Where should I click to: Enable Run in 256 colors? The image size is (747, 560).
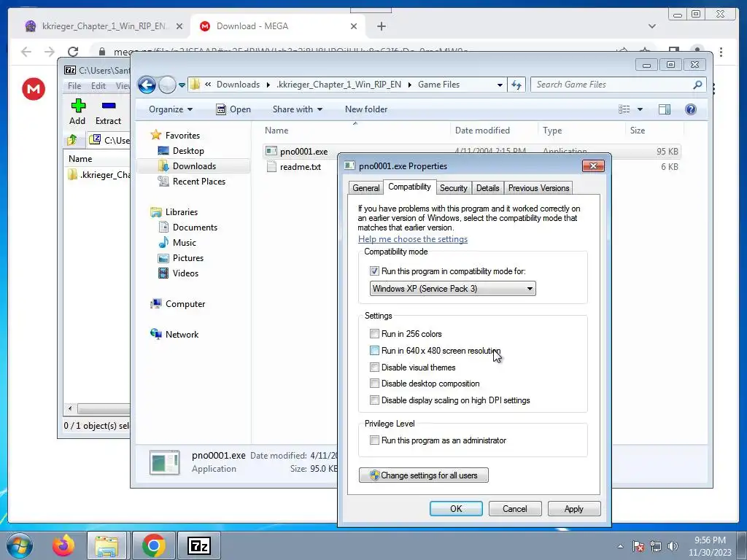tap(374, 334)
